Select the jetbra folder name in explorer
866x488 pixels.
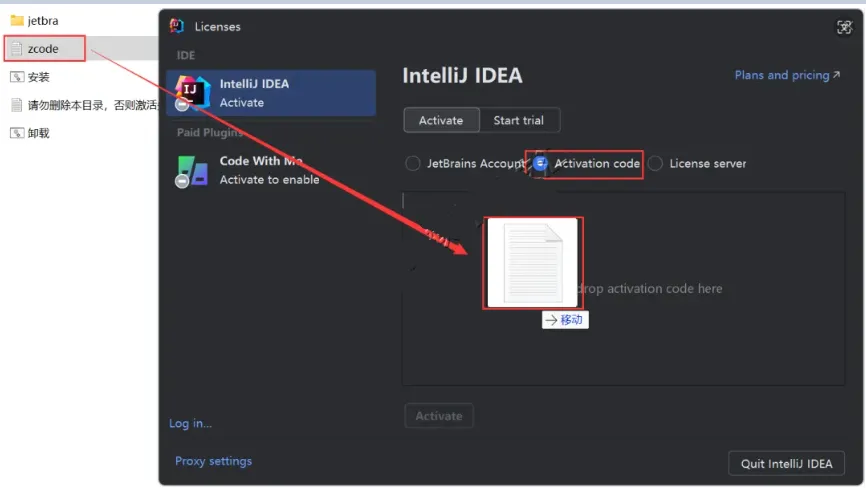coord(43,20)
